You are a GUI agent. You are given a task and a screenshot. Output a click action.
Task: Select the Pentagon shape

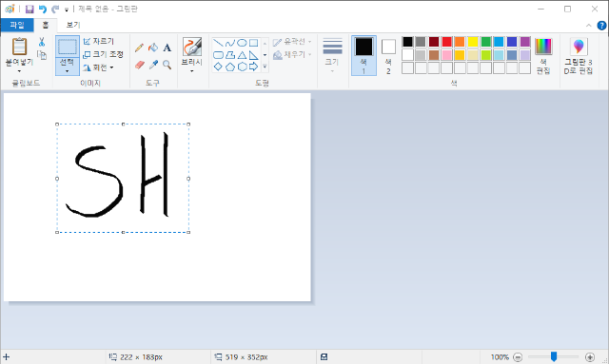click(x=230, y=67)
